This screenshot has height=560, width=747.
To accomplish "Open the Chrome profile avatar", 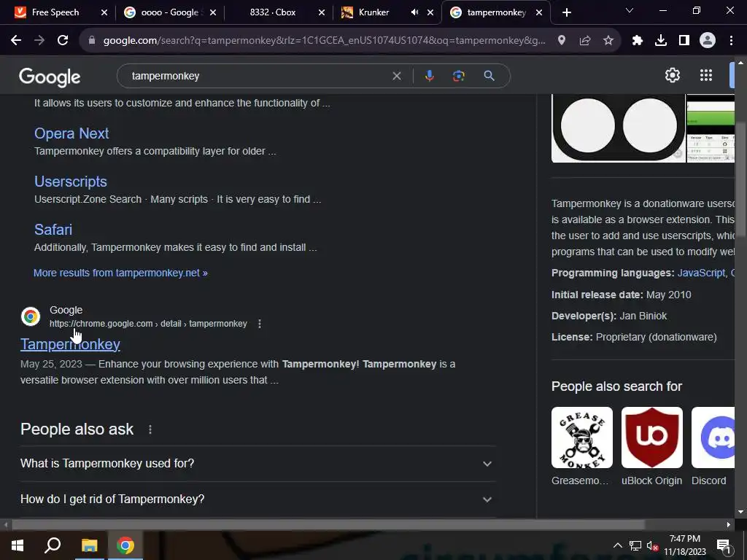I will pos(708,41).
